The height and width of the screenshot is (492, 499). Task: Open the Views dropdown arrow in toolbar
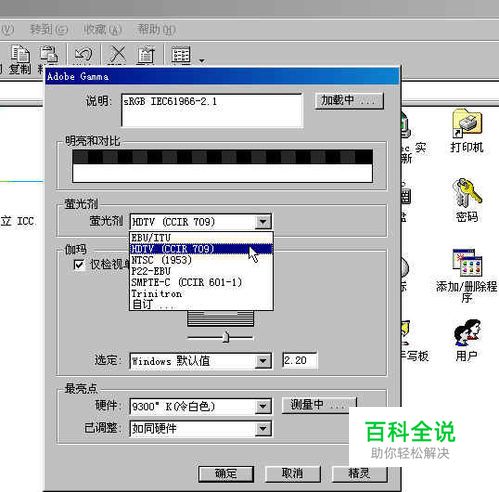tap(202, 60)
